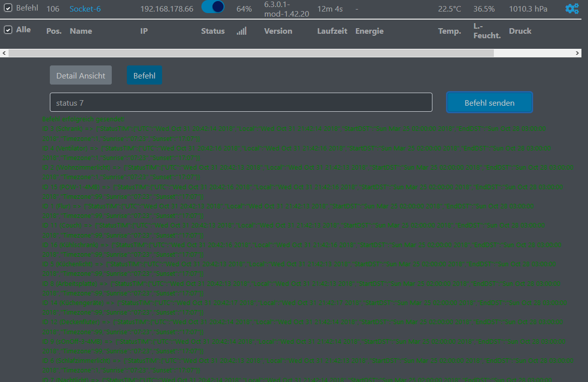The width and height of the screenshot is (588, 382).
Task: Click the ID 5 (Küchenlicht) response line
Action: click(299, 269)
